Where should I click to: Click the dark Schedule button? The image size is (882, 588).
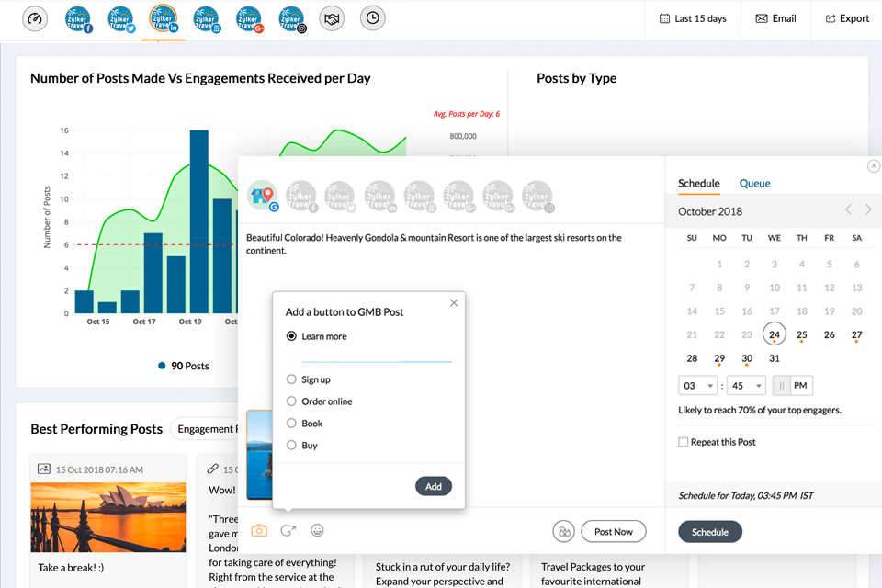click(x=710, y=532)
